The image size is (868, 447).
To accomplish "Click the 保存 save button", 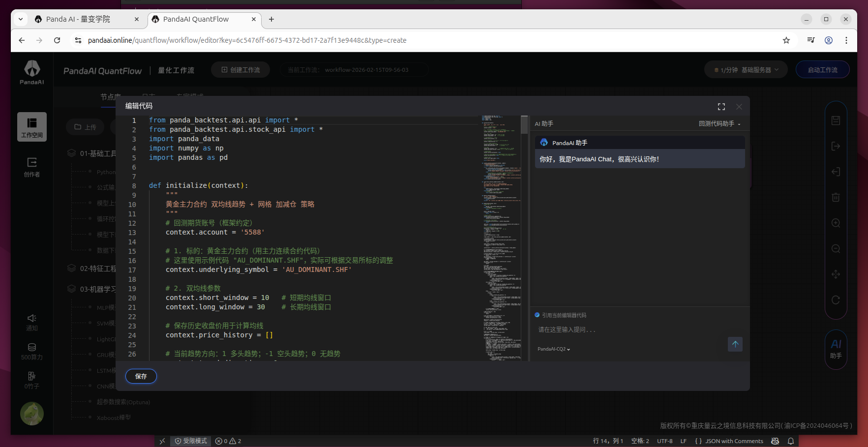I will coord(141,376).
